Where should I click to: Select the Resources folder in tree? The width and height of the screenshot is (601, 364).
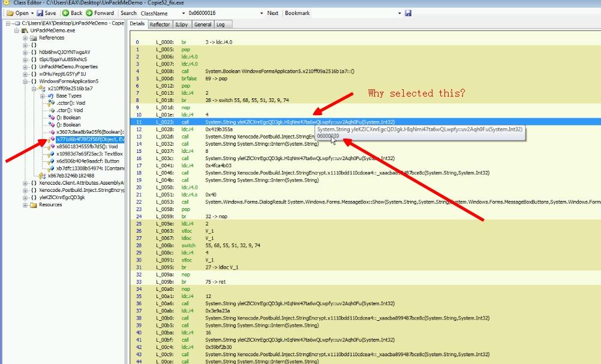[50, 204]
